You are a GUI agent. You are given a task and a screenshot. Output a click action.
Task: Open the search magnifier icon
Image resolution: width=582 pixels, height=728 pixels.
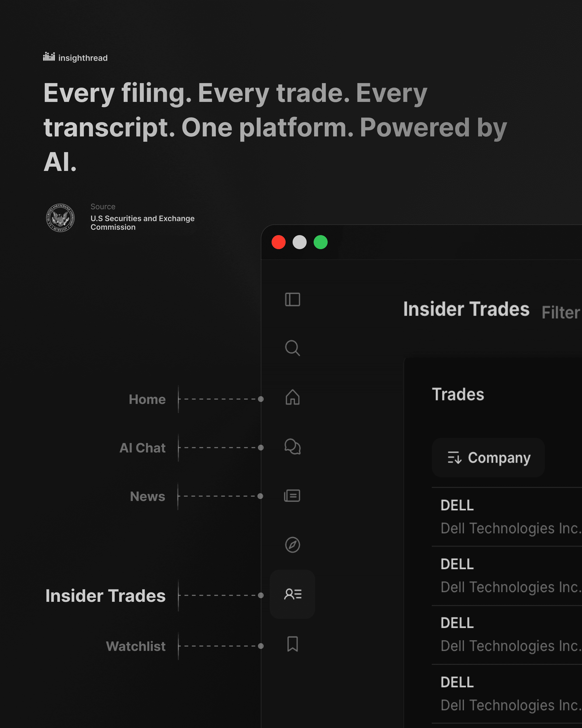[292, 348]
